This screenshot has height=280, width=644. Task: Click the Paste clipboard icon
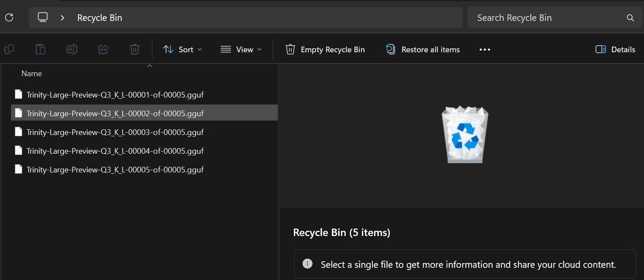click(41, 49)
